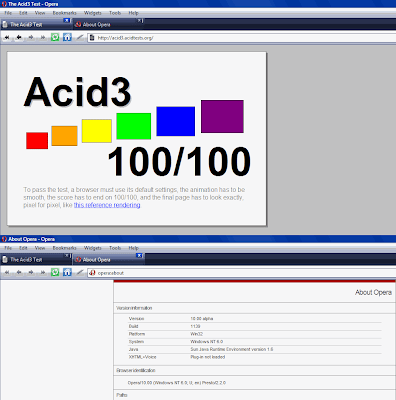Go Forward using the Acid3 Test window toolbar
The height and width of the screenshot is (400, 396).
click(x=31, y=38)
